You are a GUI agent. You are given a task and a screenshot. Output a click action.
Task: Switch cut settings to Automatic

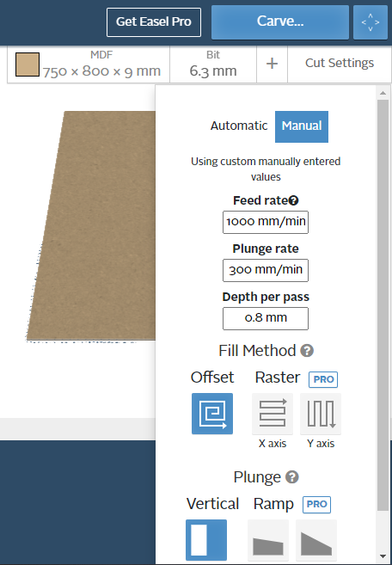[x=239, y=126]
